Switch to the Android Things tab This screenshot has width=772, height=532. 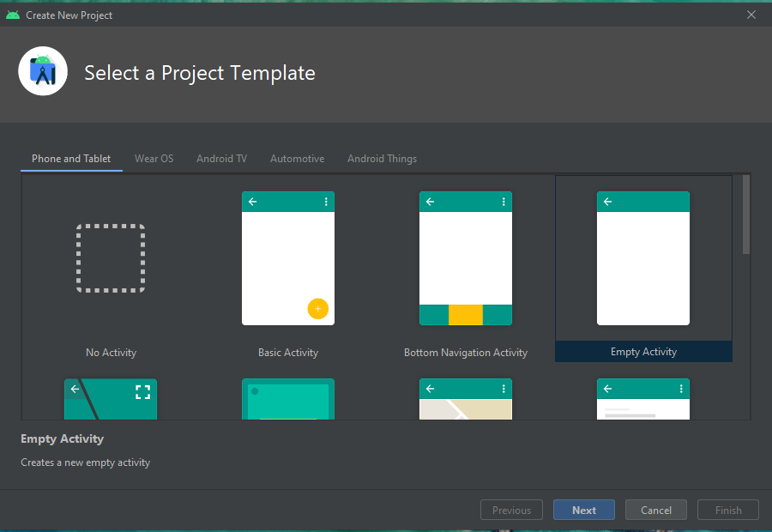coord(382,159)
